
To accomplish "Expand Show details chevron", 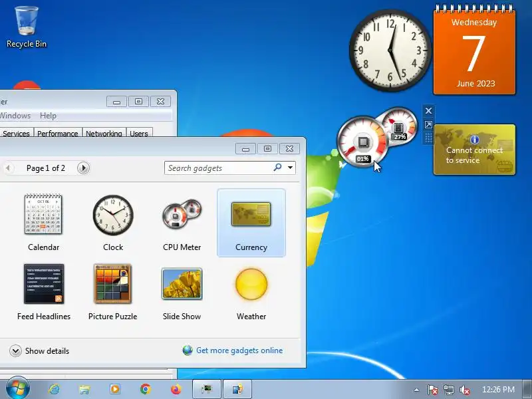I will [15, 350].
